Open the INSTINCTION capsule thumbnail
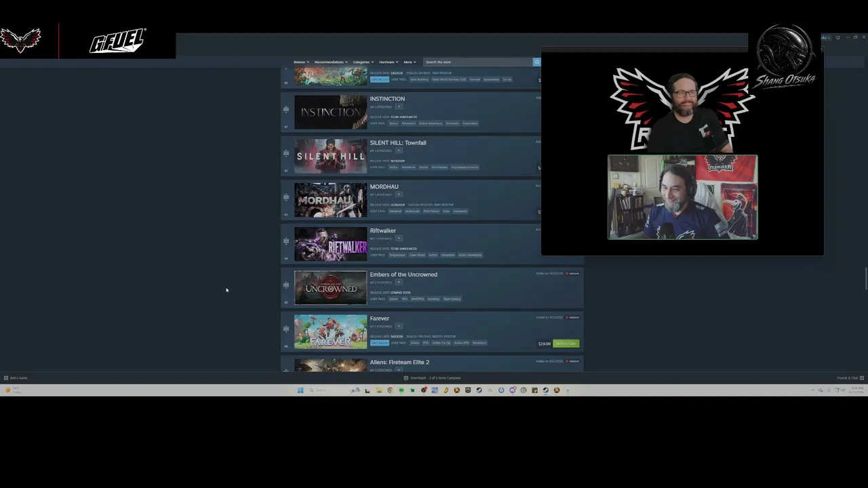 click(x=330, y=112)
